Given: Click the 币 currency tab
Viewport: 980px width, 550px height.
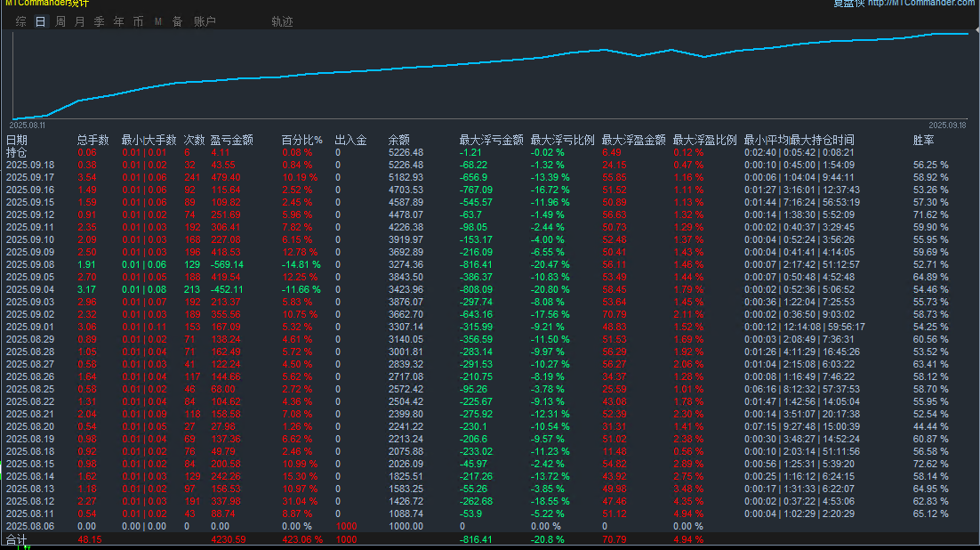Looking at the screenshot, I should click(138, 21).
